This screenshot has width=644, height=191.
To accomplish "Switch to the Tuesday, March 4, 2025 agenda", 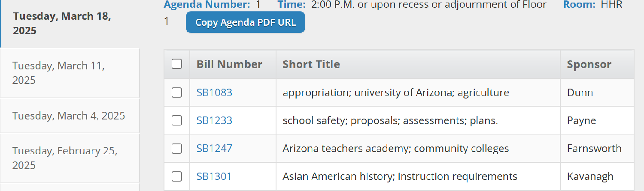I will 69,116.
